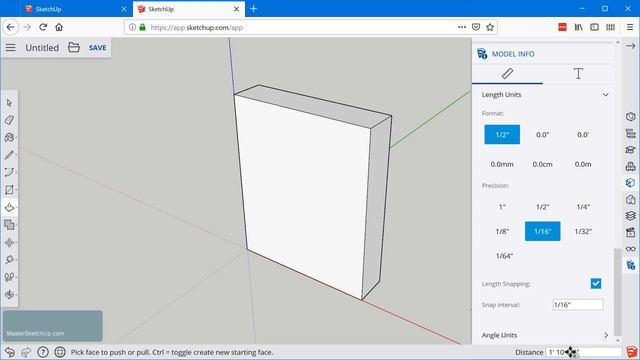640x360 pixels.
Task: Choose 1/2" fractional format
Action: tap(502, 135)
